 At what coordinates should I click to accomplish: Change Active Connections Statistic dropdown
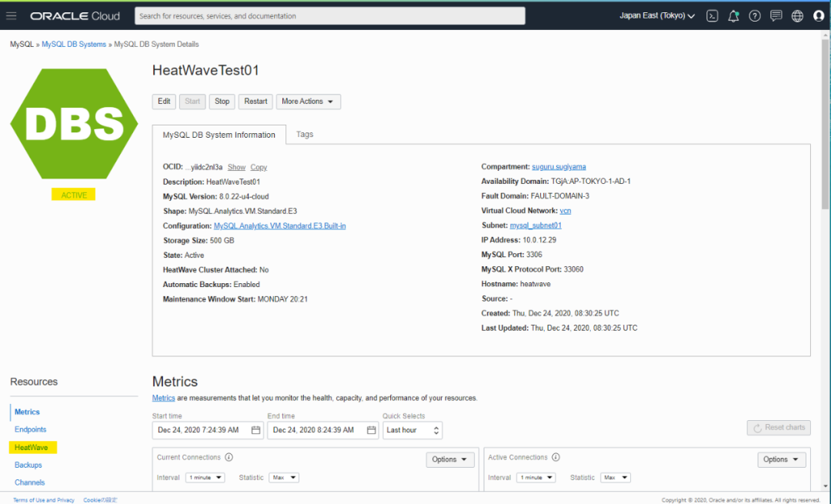[x=615, y=478]
